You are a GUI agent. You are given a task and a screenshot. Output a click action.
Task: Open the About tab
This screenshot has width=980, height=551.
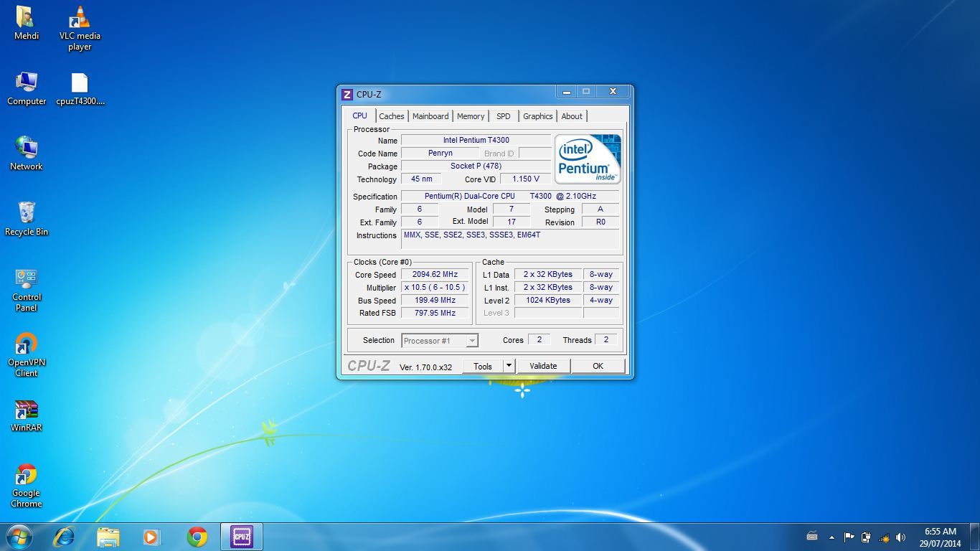[x=572, y=116]
